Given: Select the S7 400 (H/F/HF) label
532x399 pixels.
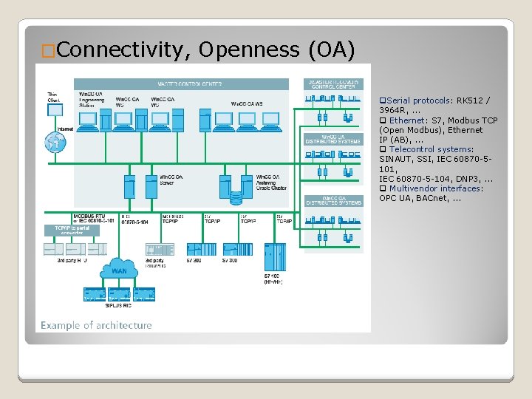Looking at the screenshot, I should [273, 279].
